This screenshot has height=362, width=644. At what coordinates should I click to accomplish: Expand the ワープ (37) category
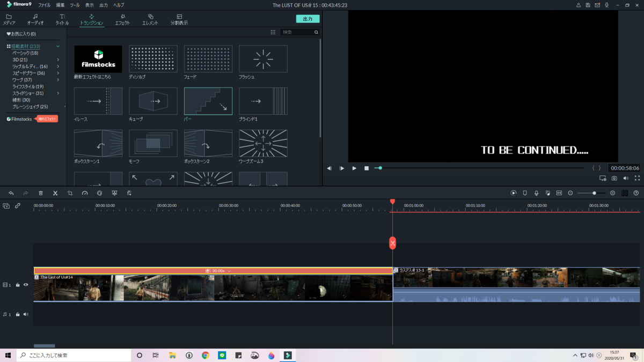point(58,80)
